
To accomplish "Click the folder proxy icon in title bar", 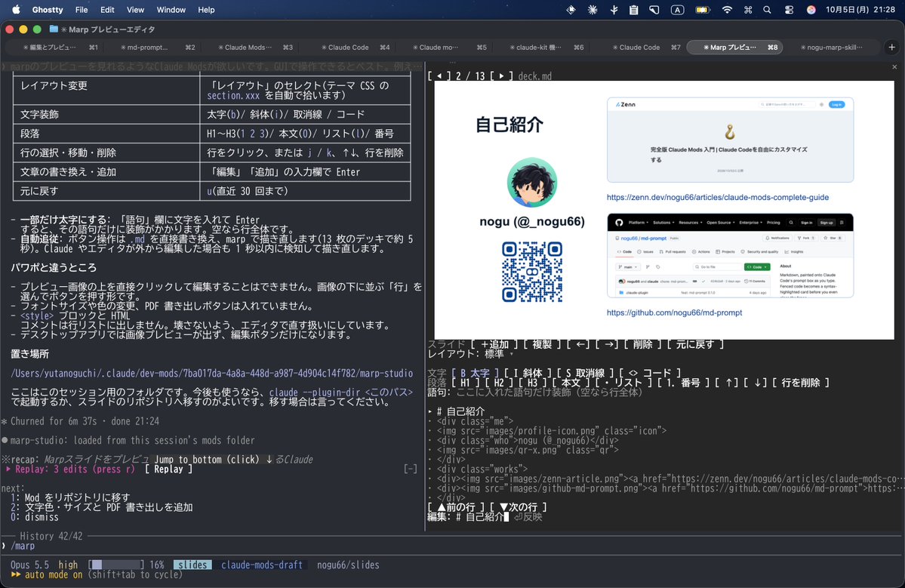I will [x=54, y=29].
